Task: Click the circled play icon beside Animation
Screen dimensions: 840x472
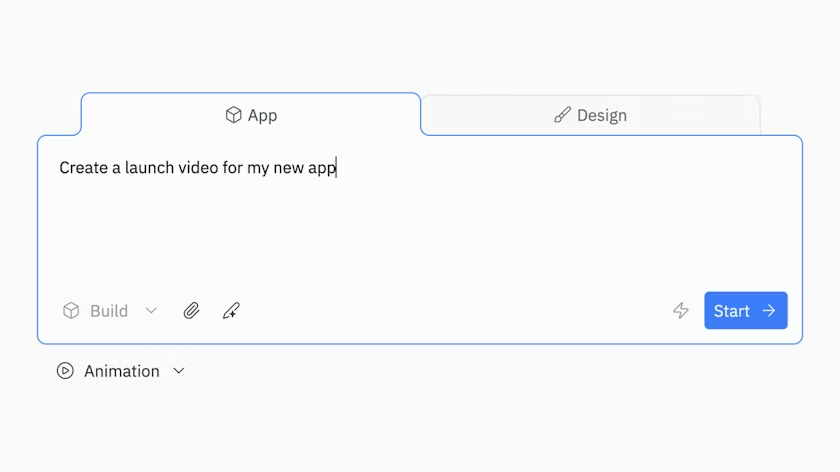Action: click(x=65, y=371)
